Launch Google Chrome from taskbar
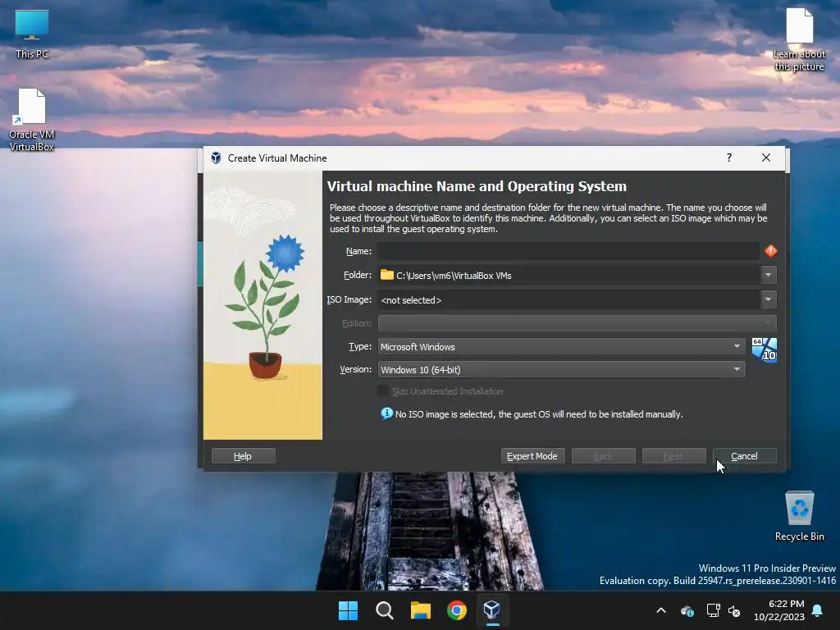Image resolution: width=840 pixels, height=630 pixels. (456, 610)
